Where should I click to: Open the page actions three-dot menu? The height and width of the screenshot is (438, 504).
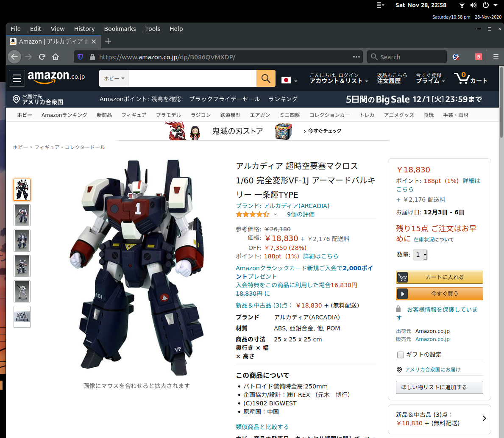pos(356,57)
